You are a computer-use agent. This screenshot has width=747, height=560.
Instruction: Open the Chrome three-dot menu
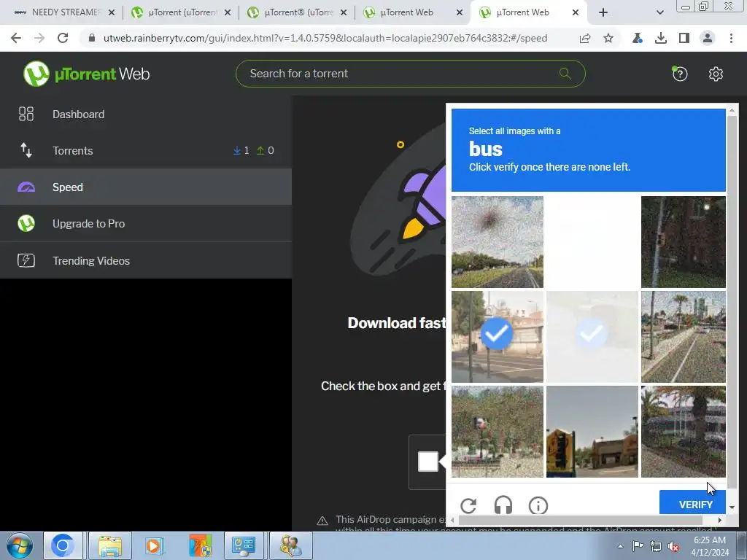click(731, 38)
